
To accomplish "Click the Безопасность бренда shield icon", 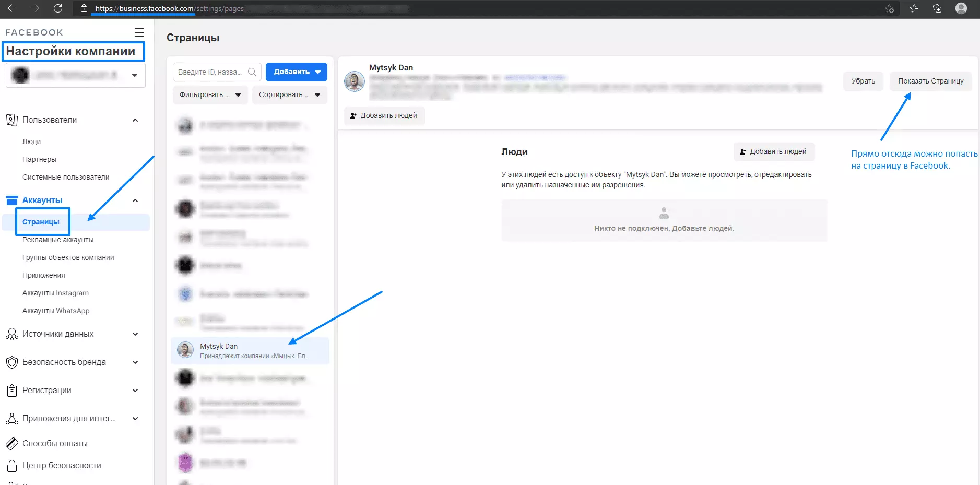I will pyautogui.click(x=11, y=362).
